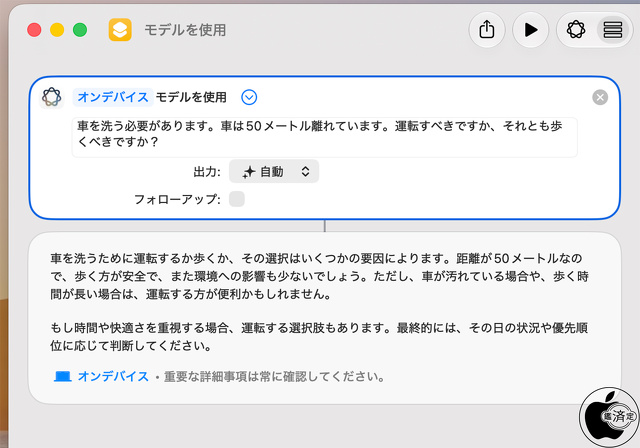Click the 出力: label
This screenshot has width=640, height=448.
(207, 172)
